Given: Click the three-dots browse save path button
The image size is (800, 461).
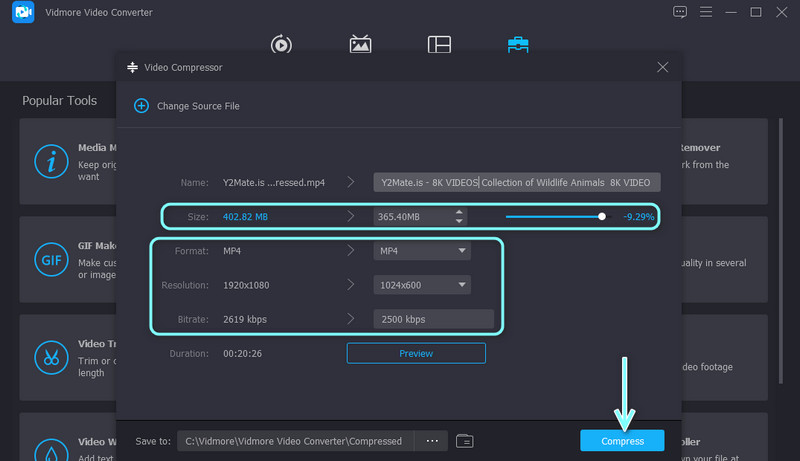Looking at the screenshot, I should (431, 441).
